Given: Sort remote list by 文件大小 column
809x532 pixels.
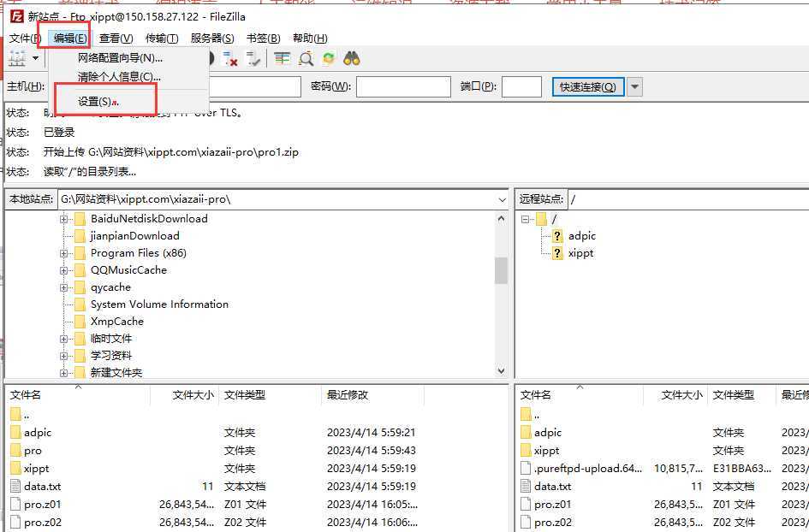Looking at the screenshot, I should pos(675,395).
